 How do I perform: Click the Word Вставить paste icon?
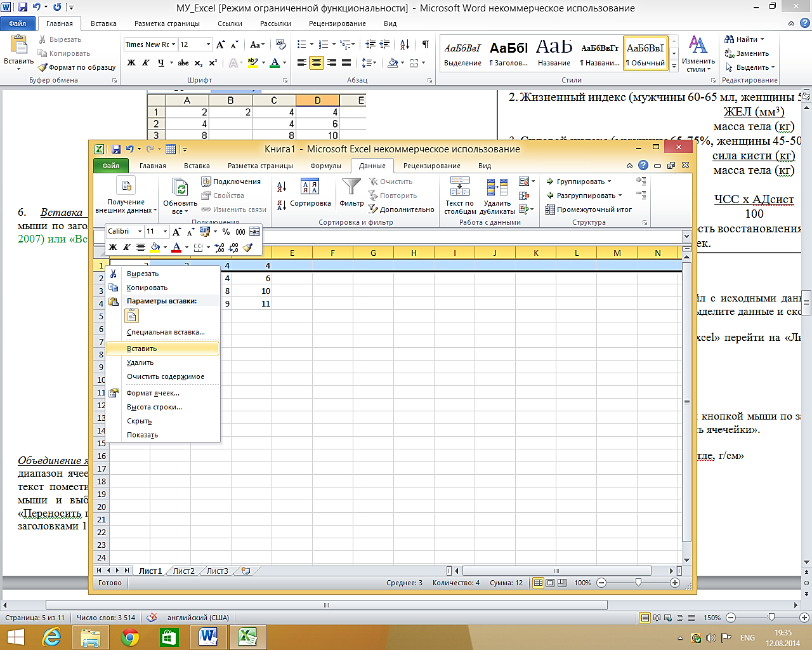[x=18, y=44]
